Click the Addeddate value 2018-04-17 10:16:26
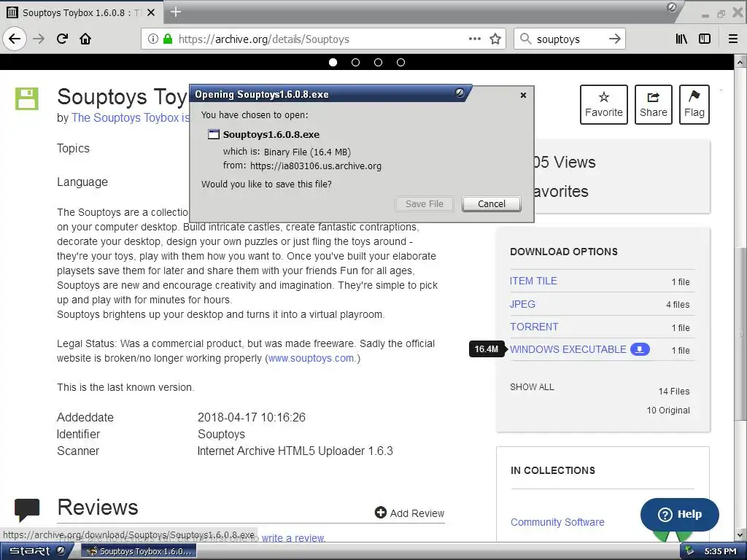 click(252, 417)
